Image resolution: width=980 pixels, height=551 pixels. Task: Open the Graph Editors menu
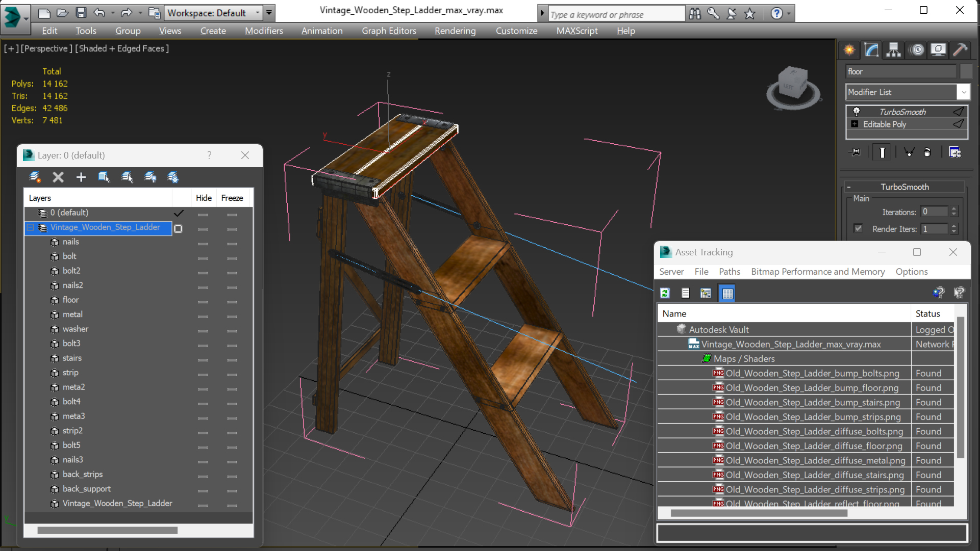pyautogui.click(x=389, y=31)
